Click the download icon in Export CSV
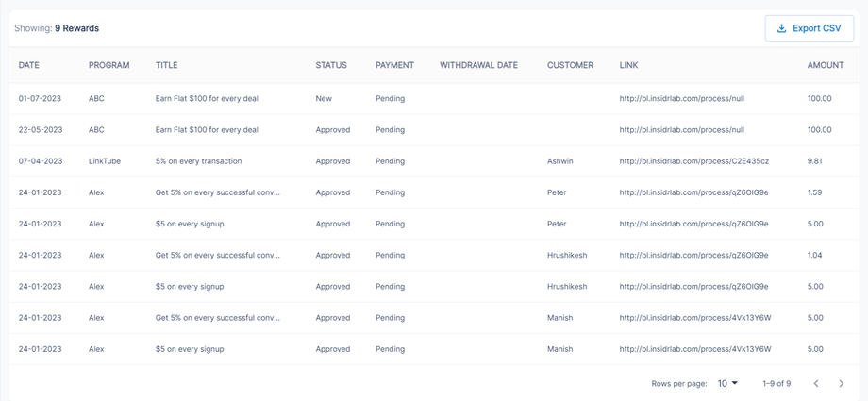 (x=781, y=28)
